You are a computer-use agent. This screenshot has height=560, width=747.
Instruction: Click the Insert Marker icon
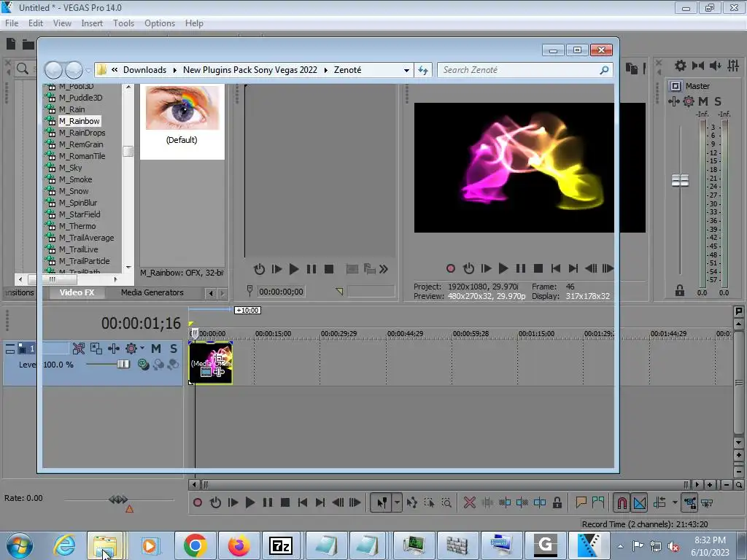581,502
